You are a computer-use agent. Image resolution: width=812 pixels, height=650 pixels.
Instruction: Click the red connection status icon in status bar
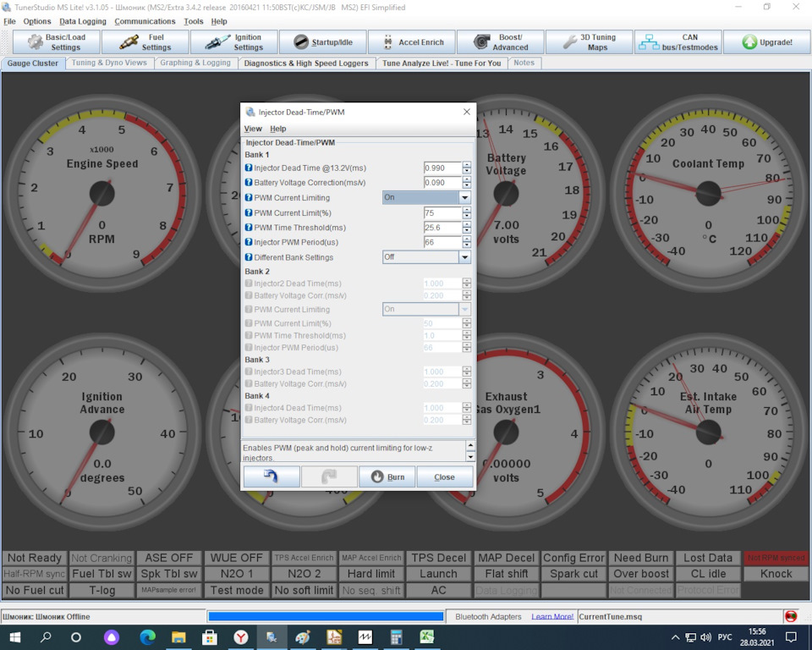[791, 616]
